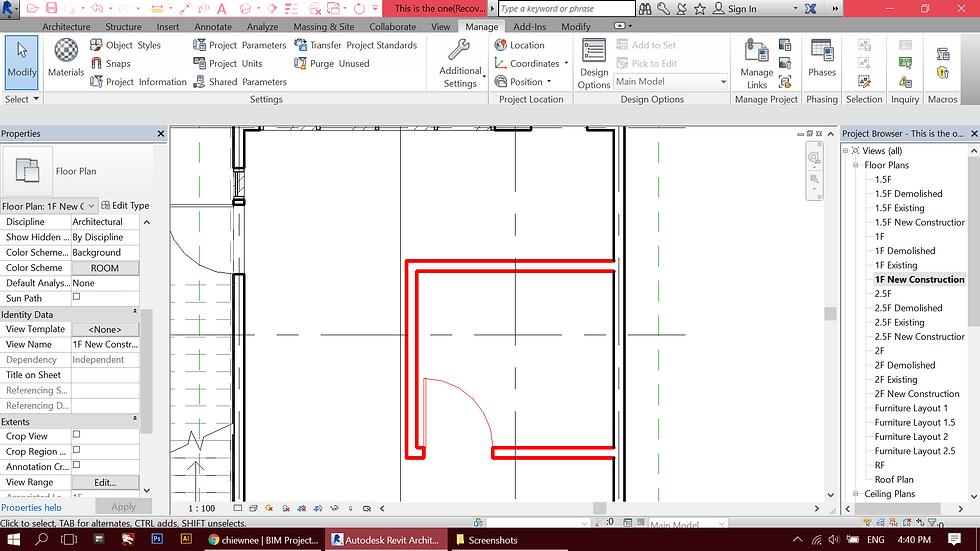The height and width of the screenshot is (551, 980).
Task: Open Location settings
Action: [x=519, y=45]
